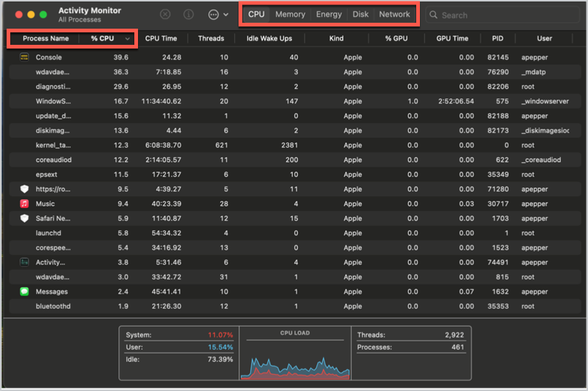Image resolution: width=588 pixels, height=391 pixels.
Task: Click the stop process toolbar icon
Action: point(165,15)
